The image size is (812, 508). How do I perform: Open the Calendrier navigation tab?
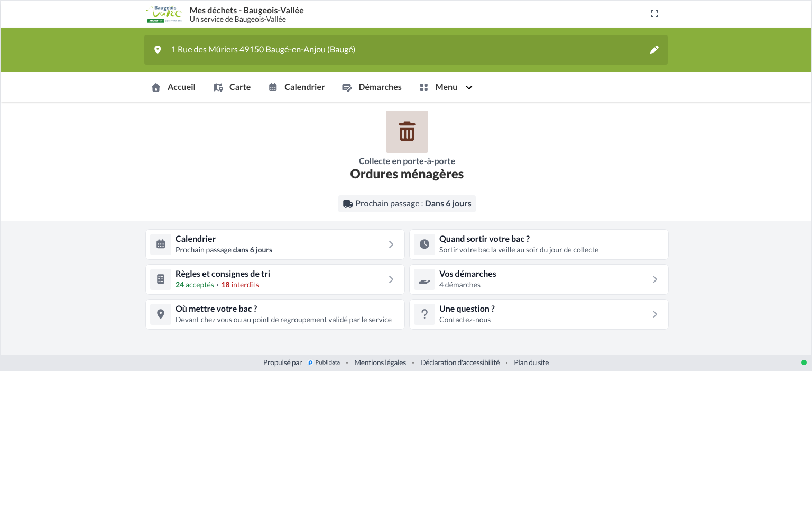(297, 87)
